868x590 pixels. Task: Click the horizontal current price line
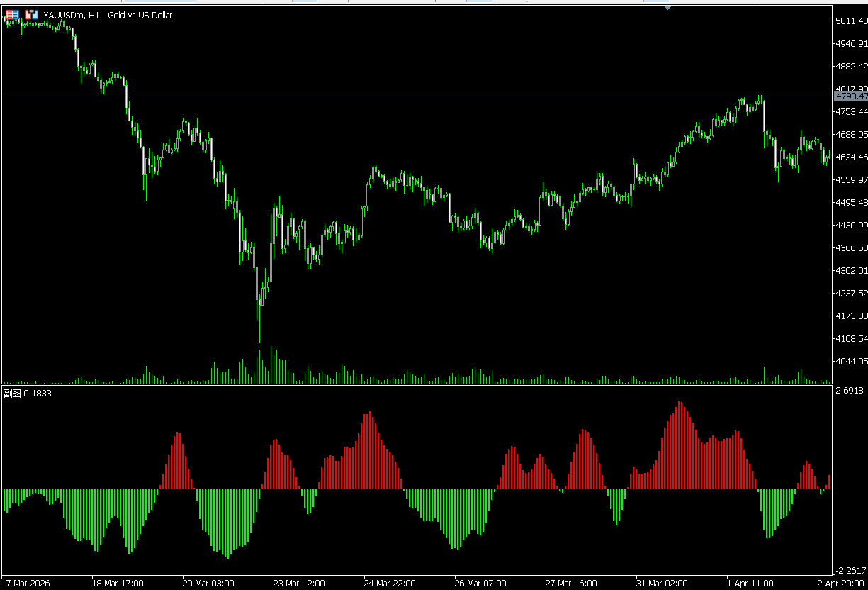(x=425, y=96)
